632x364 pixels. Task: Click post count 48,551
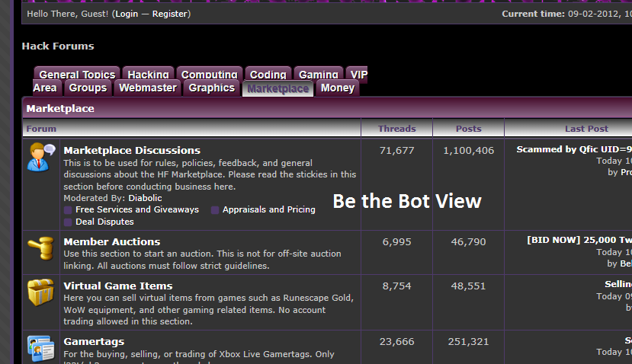tap(469, 286)
